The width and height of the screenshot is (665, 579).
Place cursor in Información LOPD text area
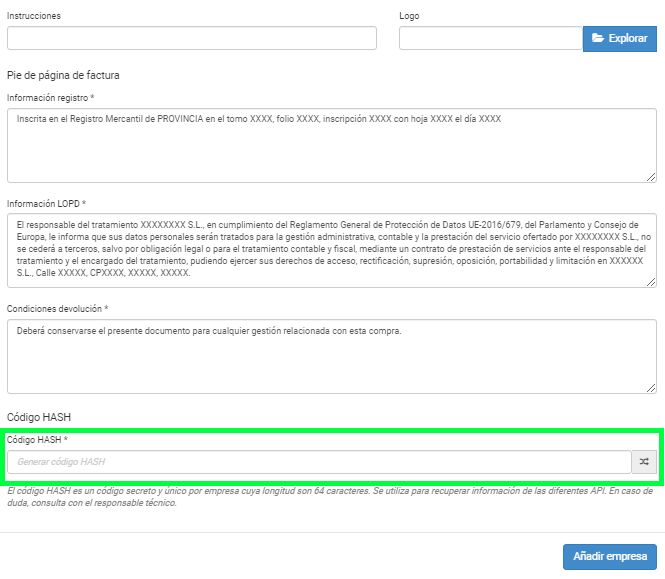click(x=332, y=251)
